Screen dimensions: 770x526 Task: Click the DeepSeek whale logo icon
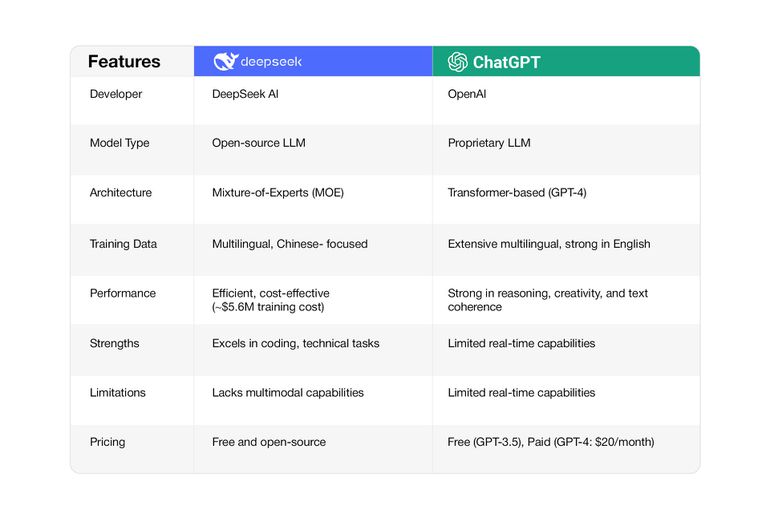[225, 62]
